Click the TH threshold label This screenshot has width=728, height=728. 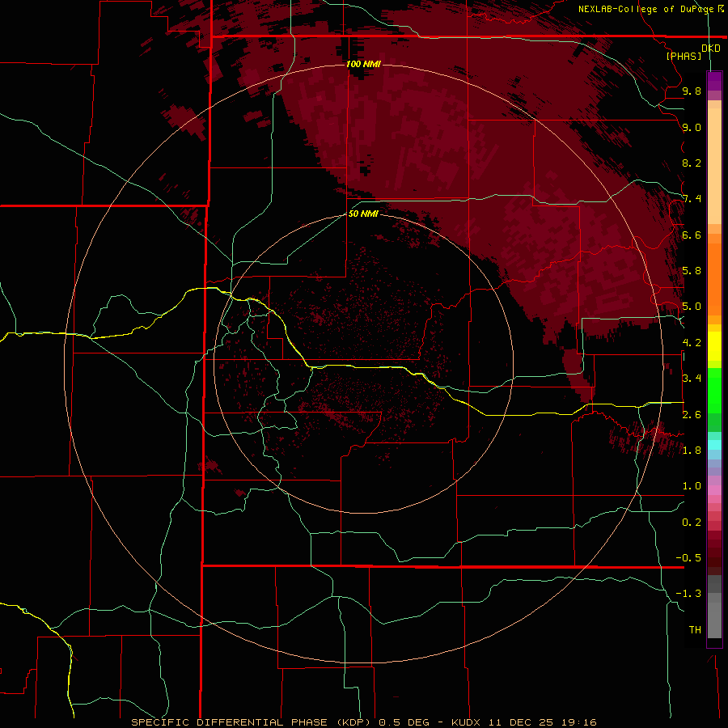click(x=695, y=630)
